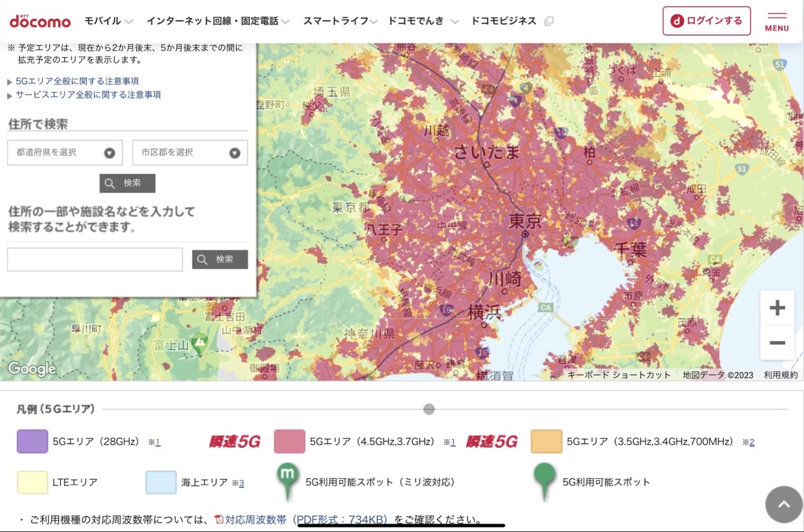Image resolution: width=804 pixels, height=532 pixels.
Task: Click the legend slider handle
Action: (x=429, y=409)
